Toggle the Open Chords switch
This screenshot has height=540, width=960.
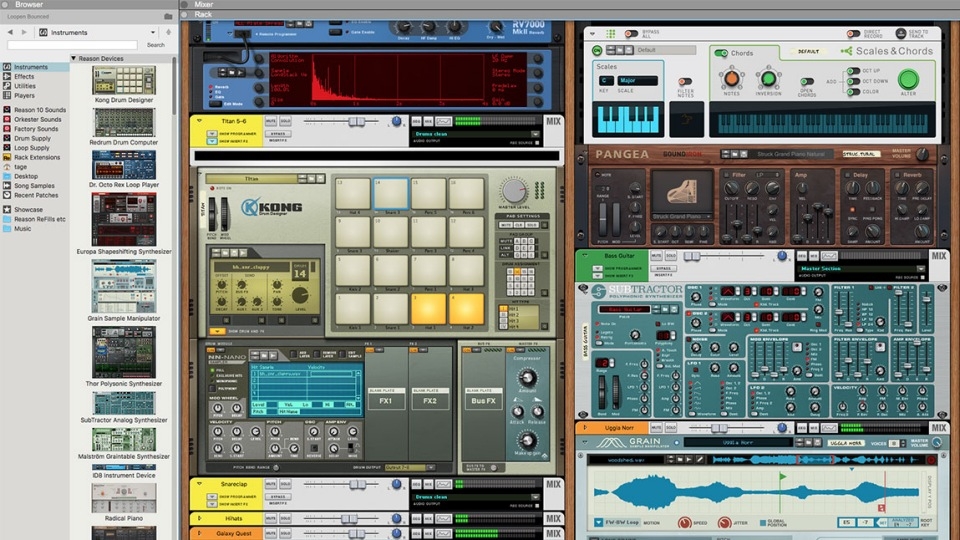point(807,81)
